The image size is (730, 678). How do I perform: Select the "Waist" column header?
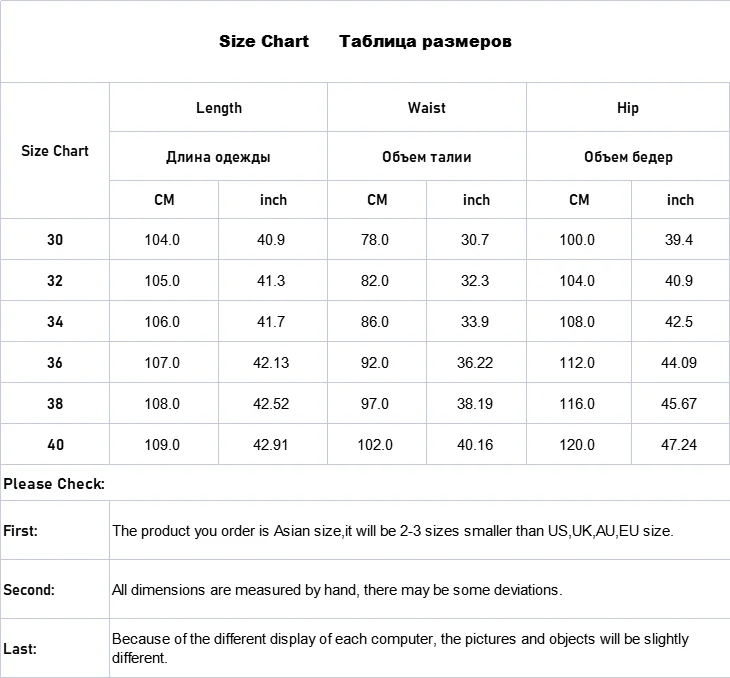(x=427, y=108)
